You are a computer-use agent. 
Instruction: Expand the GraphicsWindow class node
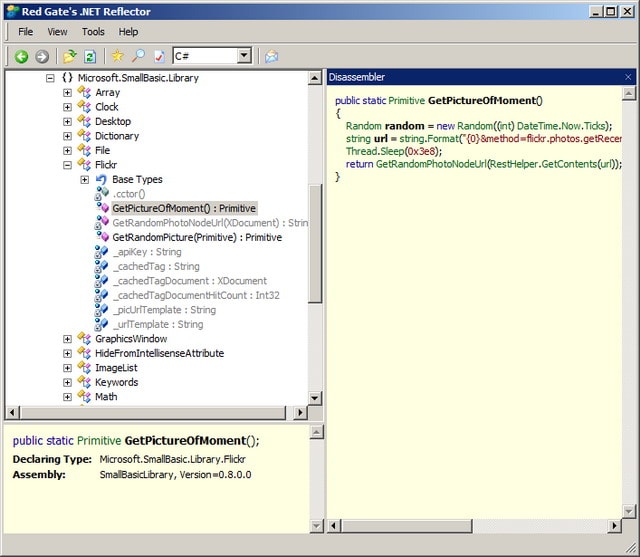click(67, 339)
